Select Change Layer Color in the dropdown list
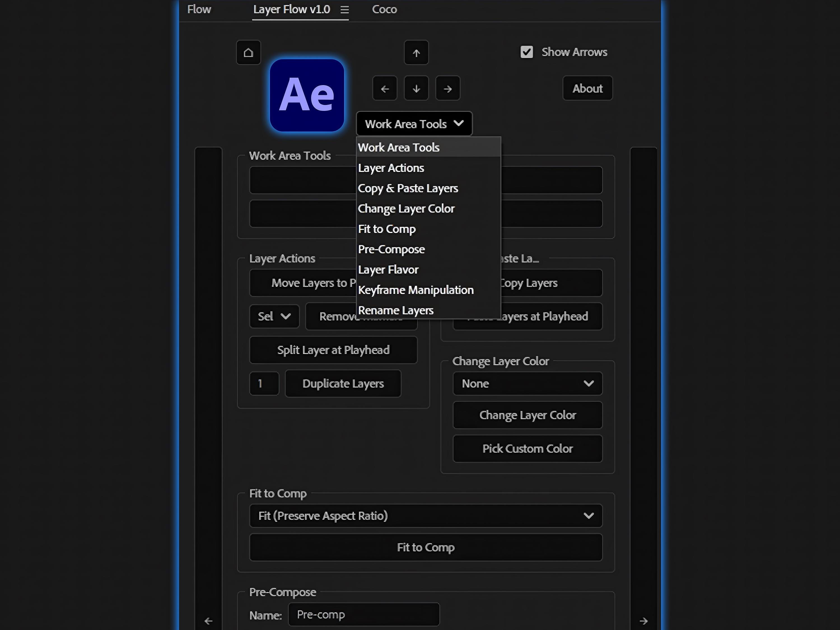The height and width of the screenshot is (630, 840). click(x=429, y=209)
